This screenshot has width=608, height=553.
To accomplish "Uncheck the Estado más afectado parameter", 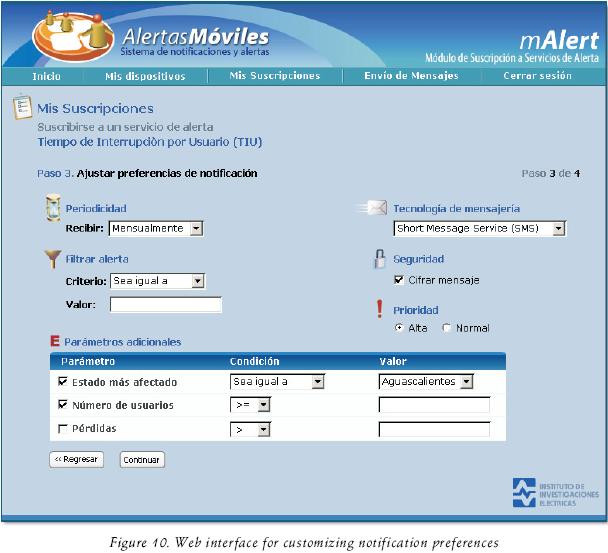I will click(63, 381).
